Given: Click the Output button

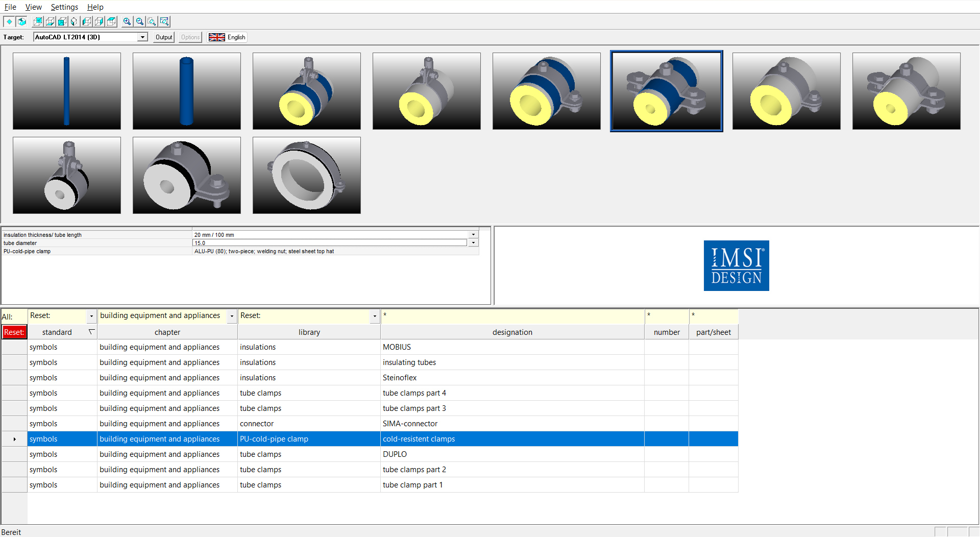Looking at the screenshot, I should (164, 37).
